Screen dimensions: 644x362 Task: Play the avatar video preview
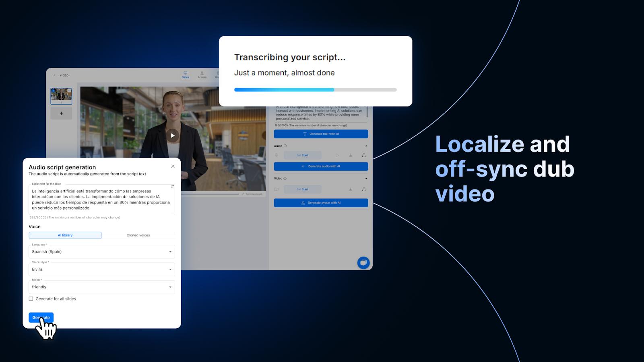pos(173,136)
